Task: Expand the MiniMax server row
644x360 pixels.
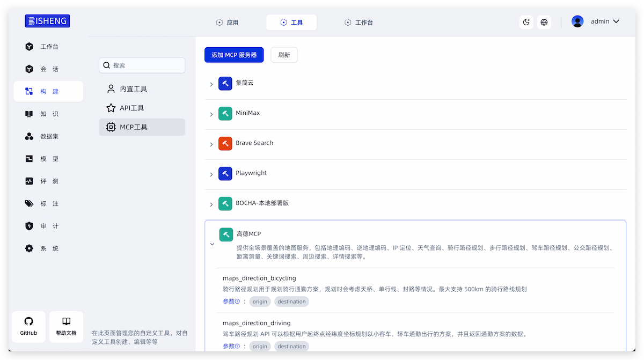Action: click(211, 114)
